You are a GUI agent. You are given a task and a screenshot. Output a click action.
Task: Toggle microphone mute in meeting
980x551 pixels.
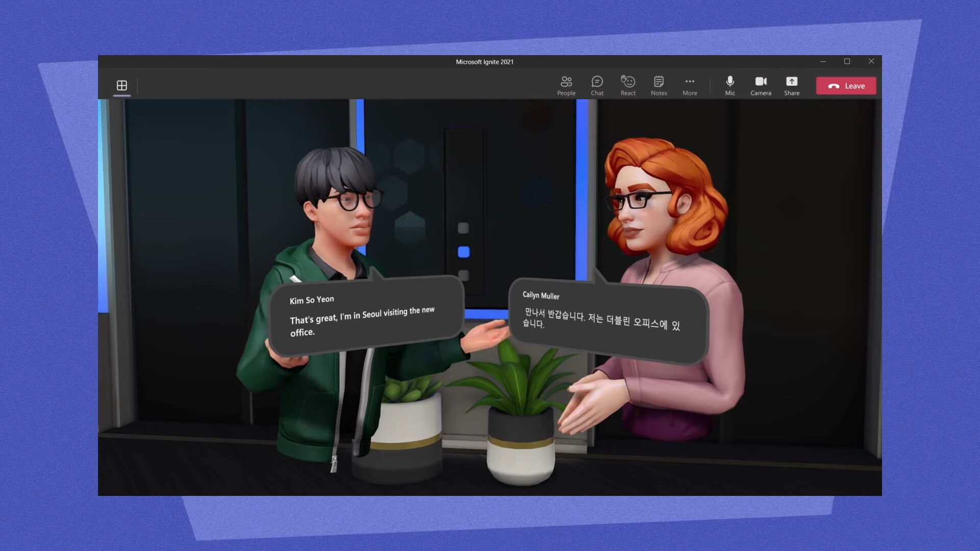[x=729, y=84]
